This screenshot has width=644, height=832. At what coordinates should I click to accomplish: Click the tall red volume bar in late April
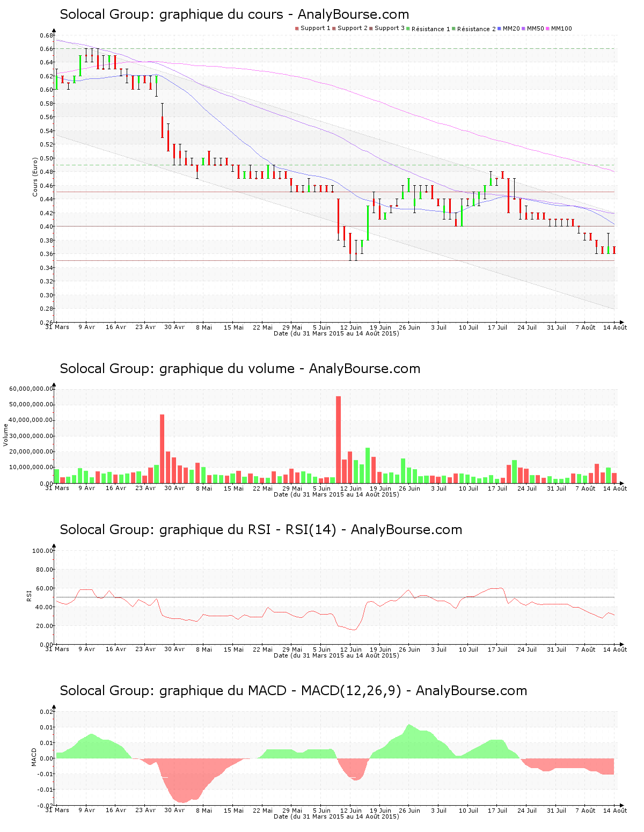click(x=162, y=449)
